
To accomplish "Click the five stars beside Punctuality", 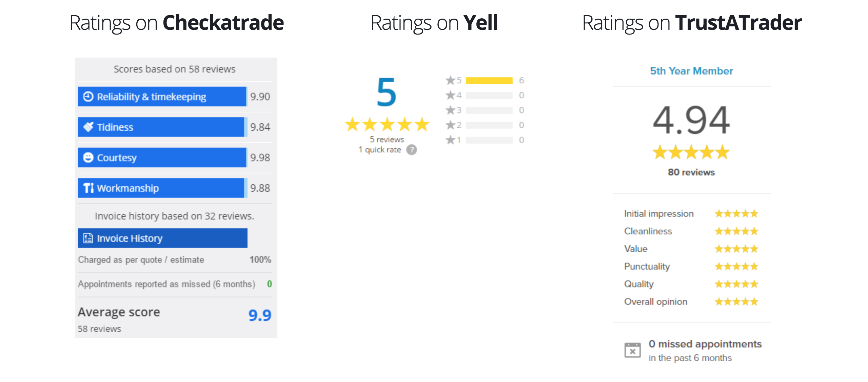I will [736, 267].
